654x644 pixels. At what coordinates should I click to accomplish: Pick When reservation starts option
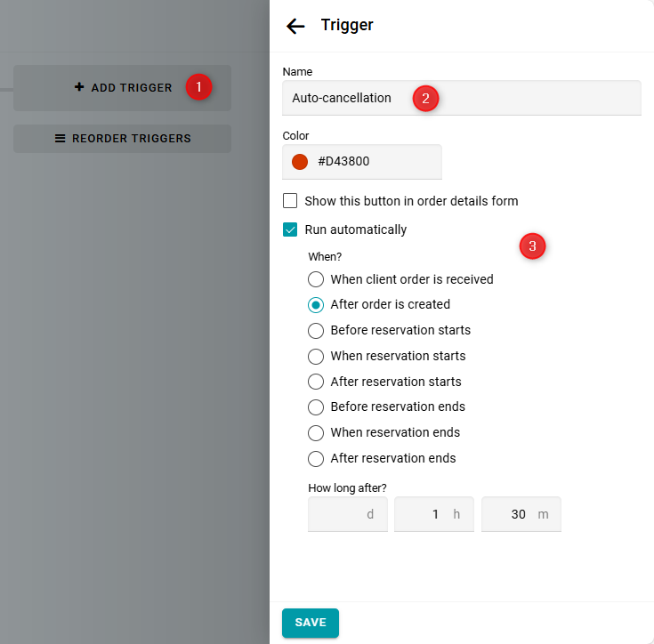point(316,356)
